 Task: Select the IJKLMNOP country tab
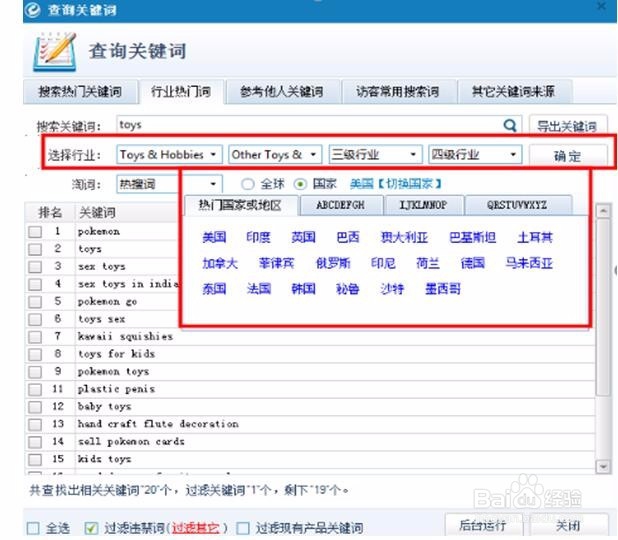[424, 205]
